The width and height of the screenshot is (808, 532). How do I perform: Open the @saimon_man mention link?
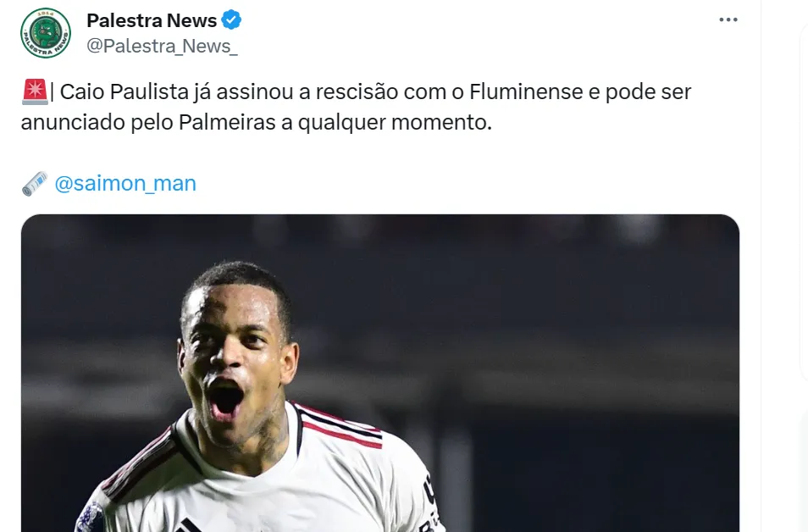point(125,184)
